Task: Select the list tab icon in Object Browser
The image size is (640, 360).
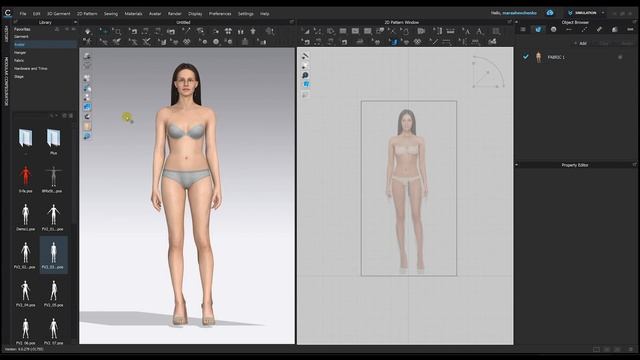Action: (523, 29)
